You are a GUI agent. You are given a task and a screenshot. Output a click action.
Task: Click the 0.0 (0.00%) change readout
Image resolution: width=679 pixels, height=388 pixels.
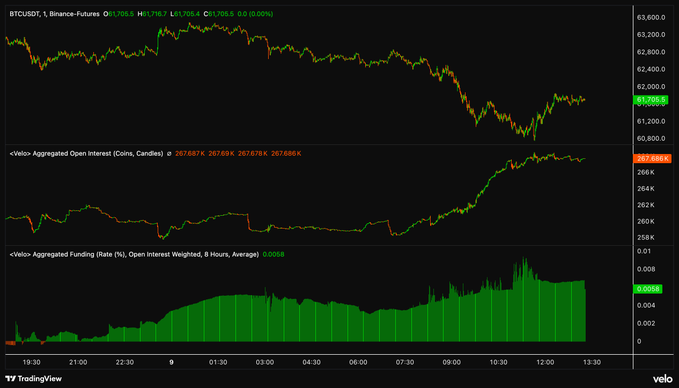[x=255, y=14]
